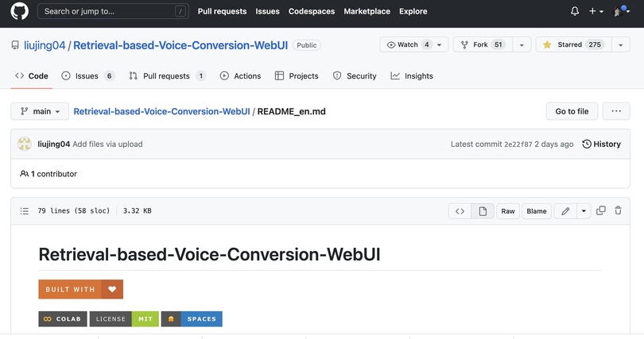Image resolution: width=644 pixels, height=339 pixels.
Task: Click liujing04's avatar next to commit
Action: [x=25, y=144]
